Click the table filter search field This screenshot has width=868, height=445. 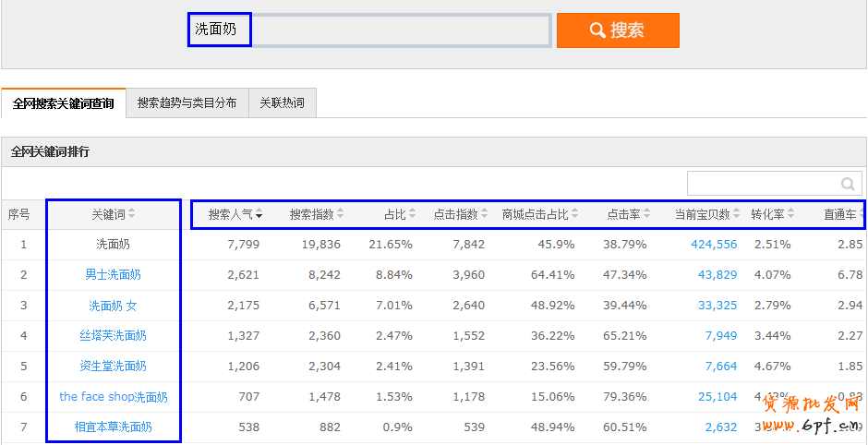pyautogui.click(x=762, y=184)
